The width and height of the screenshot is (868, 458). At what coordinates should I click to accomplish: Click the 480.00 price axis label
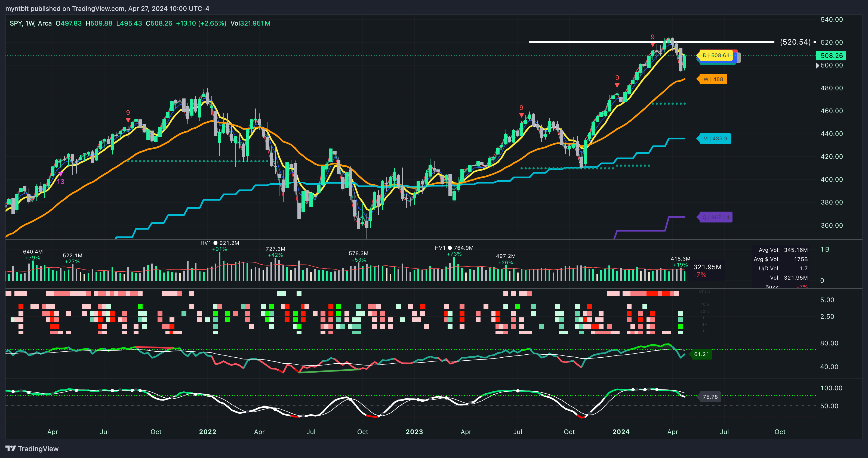coord(832,88)
